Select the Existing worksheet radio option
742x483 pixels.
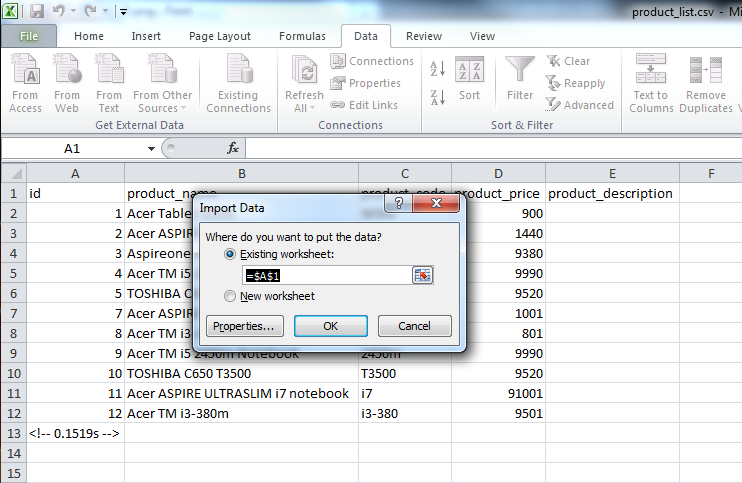(231, 256)
